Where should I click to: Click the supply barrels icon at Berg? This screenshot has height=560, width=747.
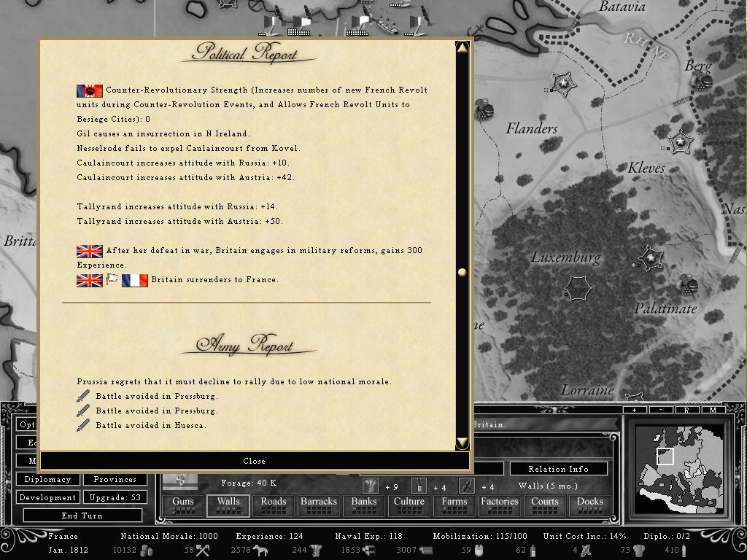tap(703, 82)
